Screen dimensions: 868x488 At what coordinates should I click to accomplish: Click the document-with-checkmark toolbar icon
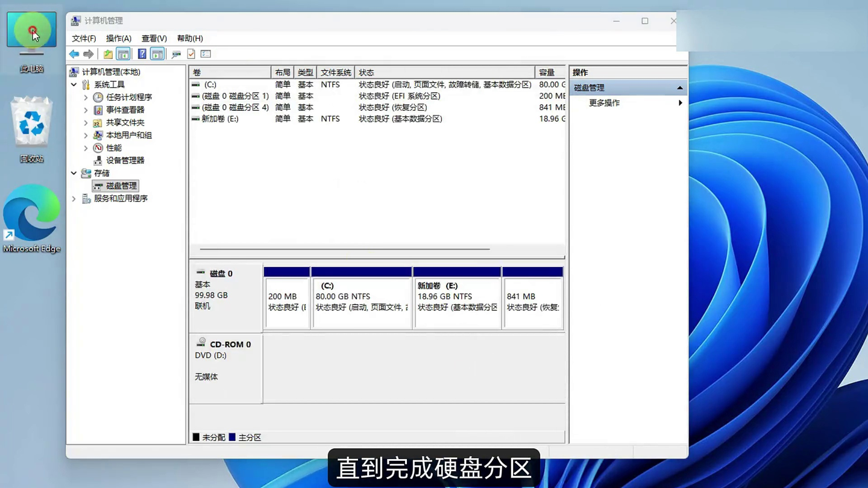[x=191, y=54]
